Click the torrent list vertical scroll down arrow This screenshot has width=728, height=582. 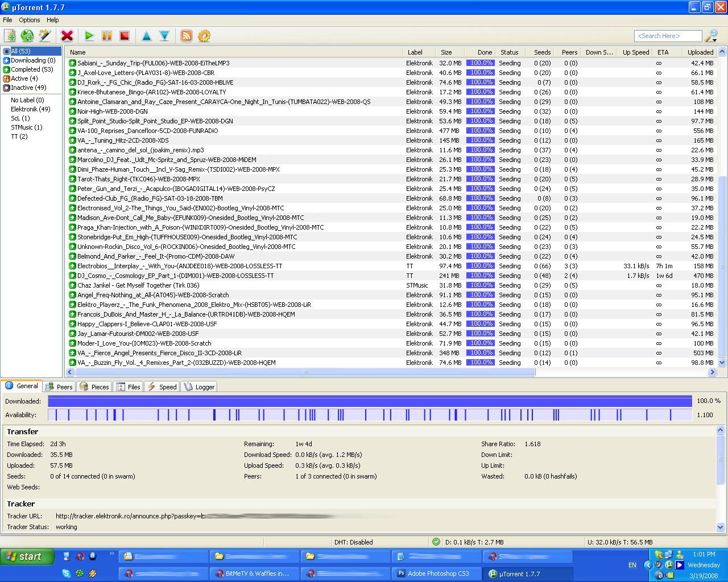pyautogui.click(x=722, y=362)
